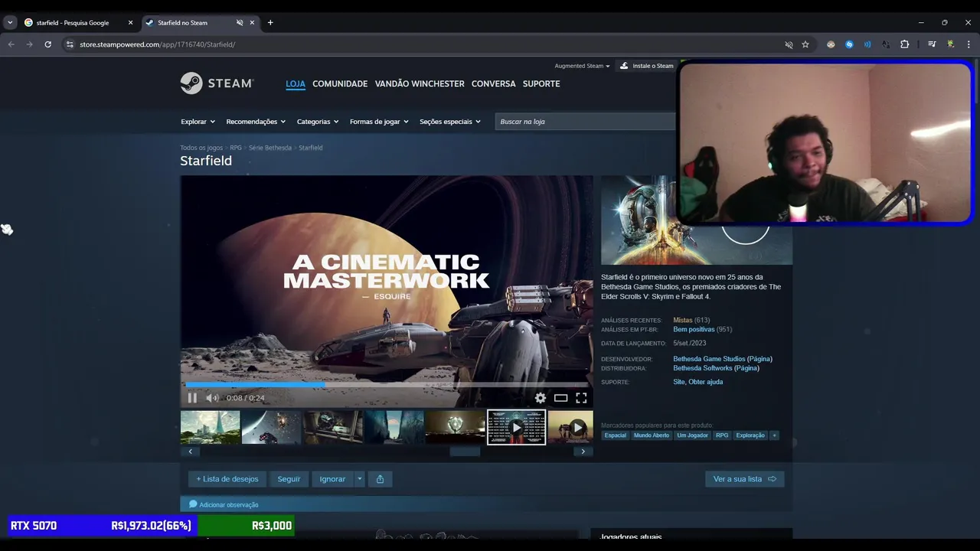
Task: Open Chrome three-dot menu
Action: [969, 44]
